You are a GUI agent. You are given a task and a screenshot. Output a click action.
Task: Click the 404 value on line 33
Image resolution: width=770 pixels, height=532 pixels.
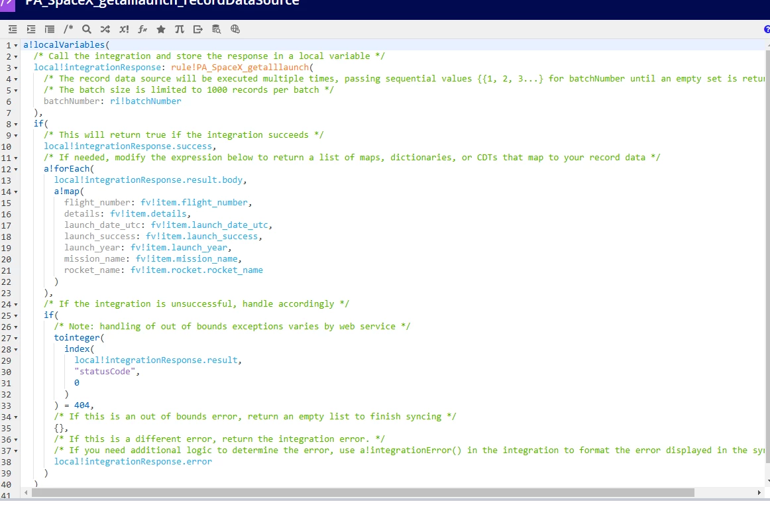[x=82, y=405]
